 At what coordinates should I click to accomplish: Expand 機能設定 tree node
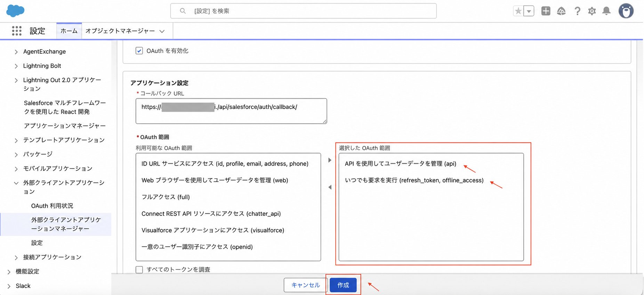[x=9, y=272]
